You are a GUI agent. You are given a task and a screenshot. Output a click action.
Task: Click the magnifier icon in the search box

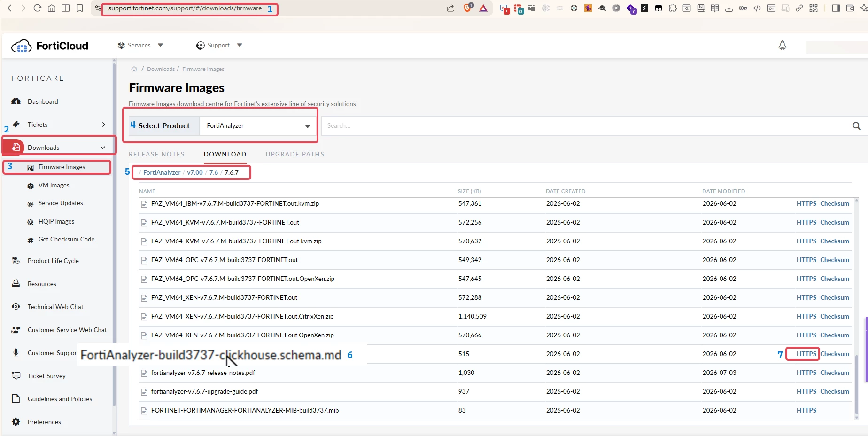(857, 126)
